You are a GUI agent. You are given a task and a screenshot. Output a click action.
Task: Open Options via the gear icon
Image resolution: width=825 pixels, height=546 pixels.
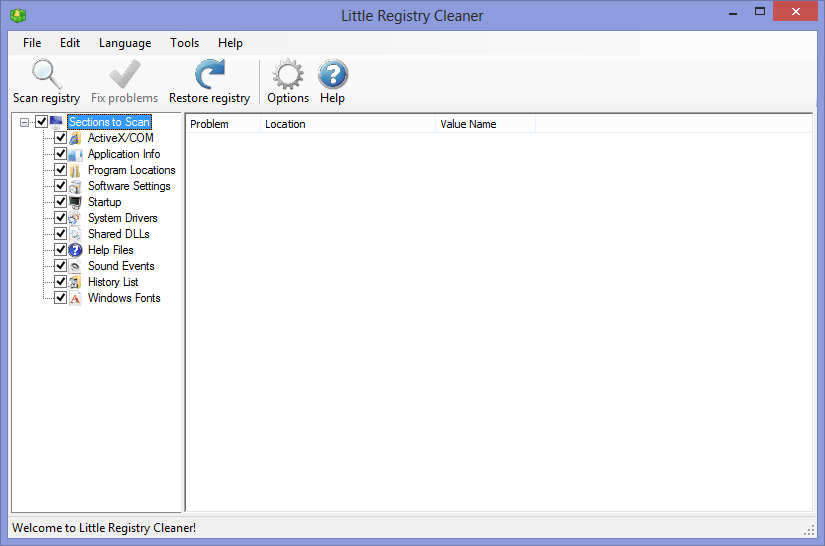(288, 74)
